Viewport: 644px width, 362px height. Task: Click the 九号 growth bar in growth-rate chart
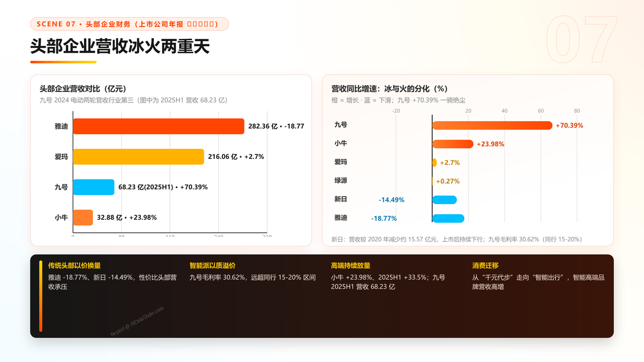point(492,125)
